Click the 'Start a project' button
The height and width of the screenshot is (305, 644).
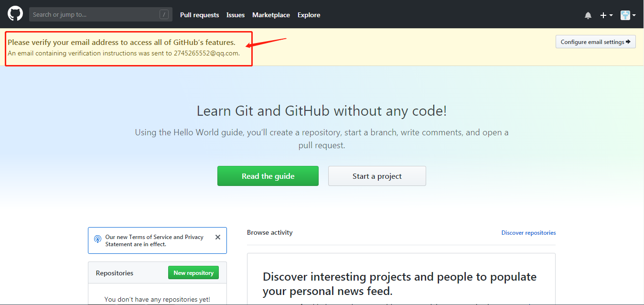pyautogui.click(x=377, y=176)
